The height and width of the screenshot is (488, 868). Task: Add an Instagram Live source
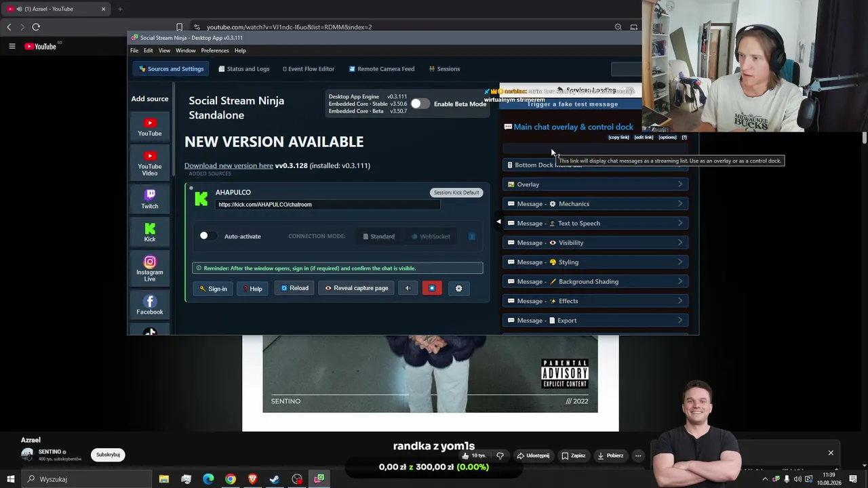tap(150, 268)
